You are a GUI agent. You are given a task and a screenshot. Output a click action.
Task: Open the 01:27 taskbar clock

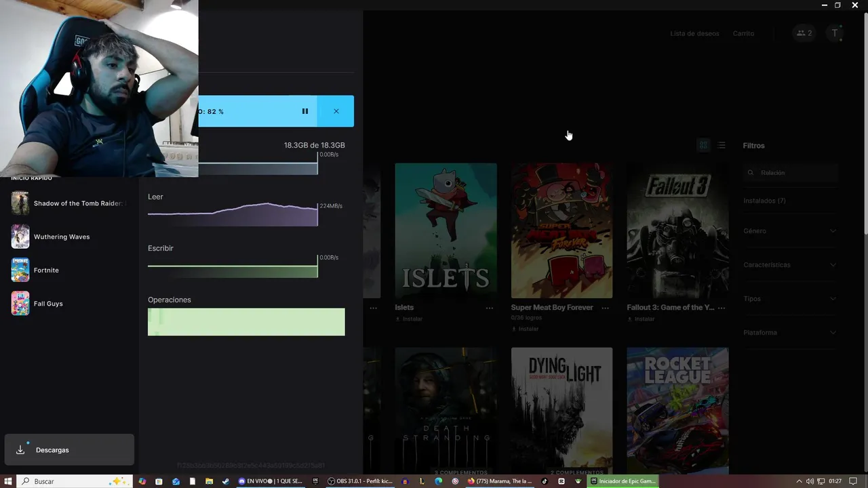tap(835, 481)
